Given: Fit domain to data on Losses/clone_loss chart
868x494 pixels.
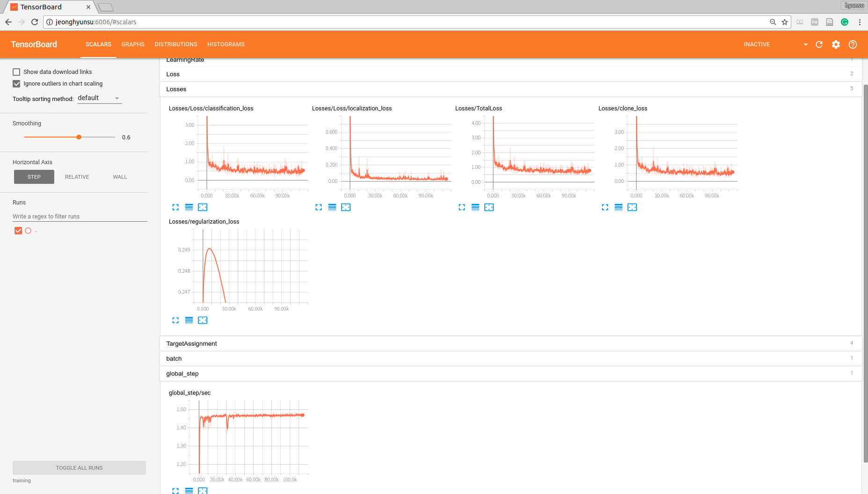Looking at the screenshot, I should coord(632,207).
